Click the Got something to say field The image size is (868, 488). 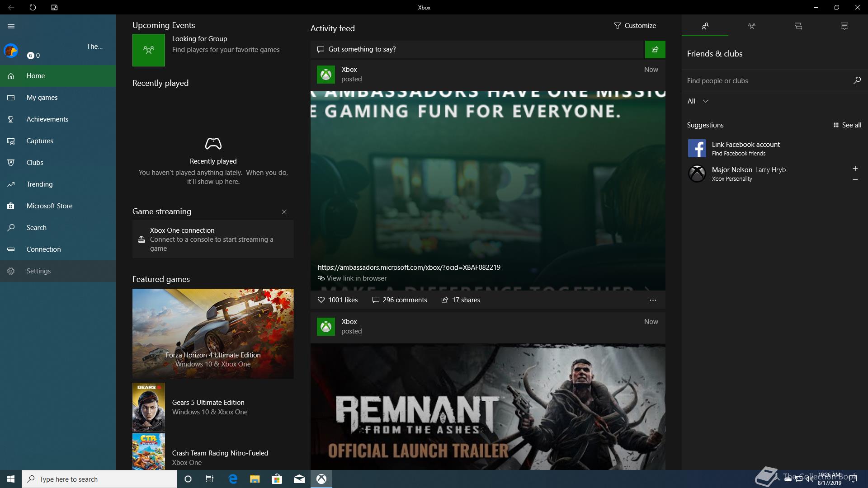[x=477, y=49]
